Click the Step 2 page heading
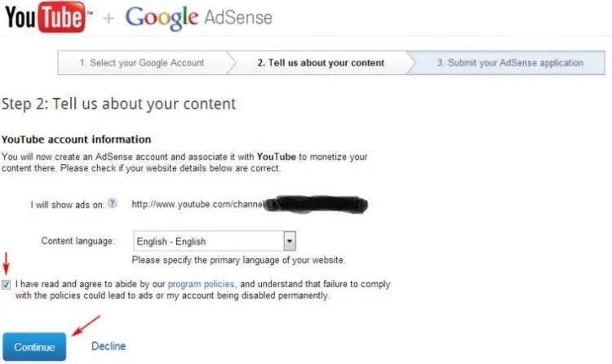This screenshot has width=612, height=364. [118, 104]
